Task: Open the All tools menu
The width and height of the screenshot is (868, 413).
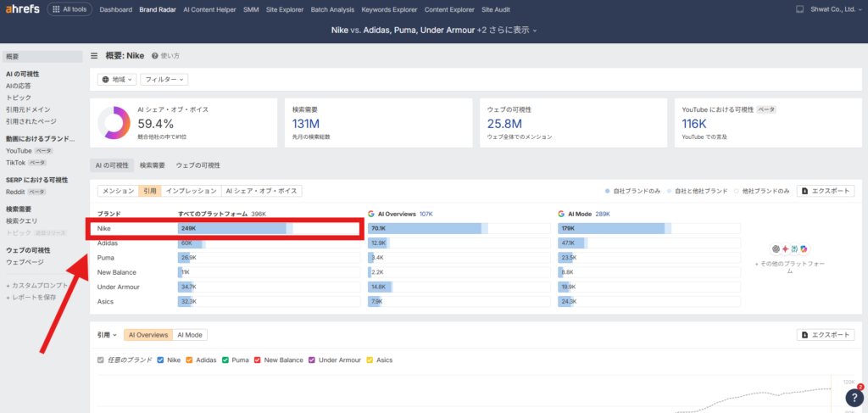Action: pos(67,10)
